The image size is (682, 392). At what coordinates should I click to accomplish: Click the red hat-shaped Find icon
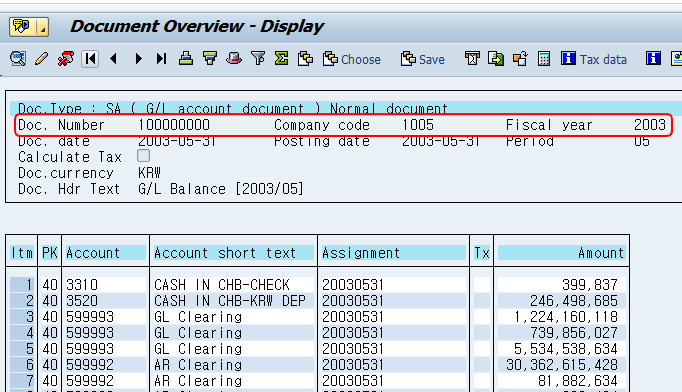234,59
